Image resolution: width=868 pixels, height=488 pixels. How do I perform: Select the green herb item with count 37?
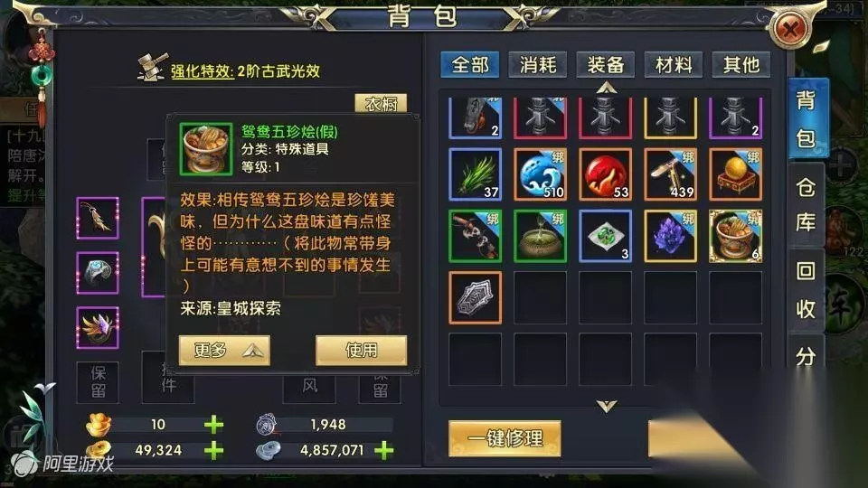click(475, 174)
